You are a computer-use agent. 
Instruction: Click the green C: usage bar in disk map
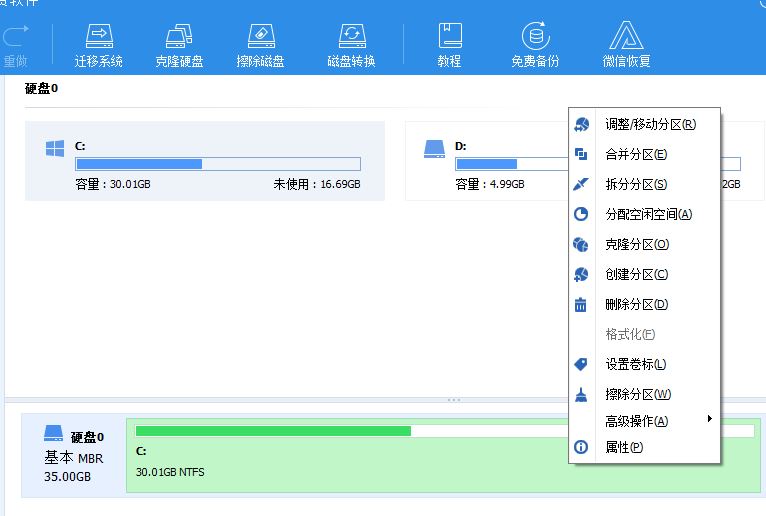[352, 430]
